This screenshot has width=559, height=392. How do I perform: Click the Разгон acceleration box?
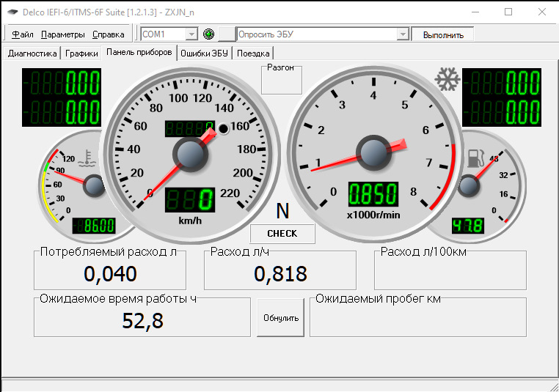[x=282, y=79]
